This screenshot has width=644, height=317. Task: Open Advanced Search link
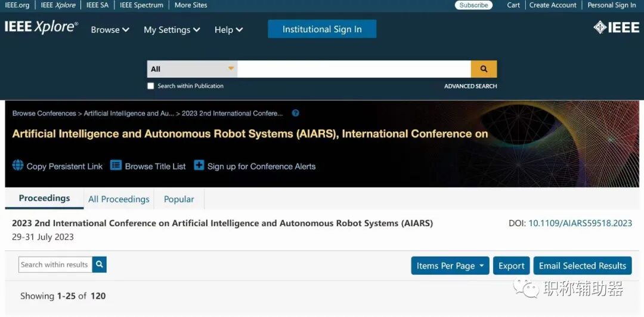pos(470,86)
